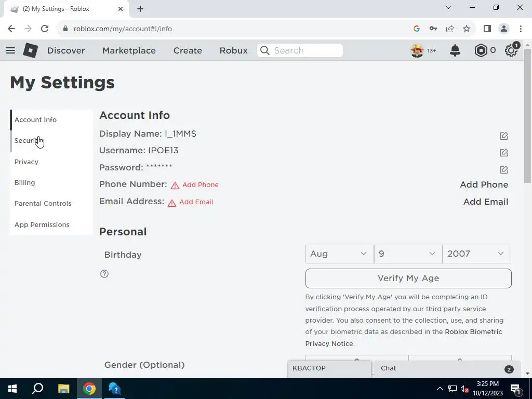Click the browser back arrow
This screenshot has width=532, height=399.
(11, 29)
